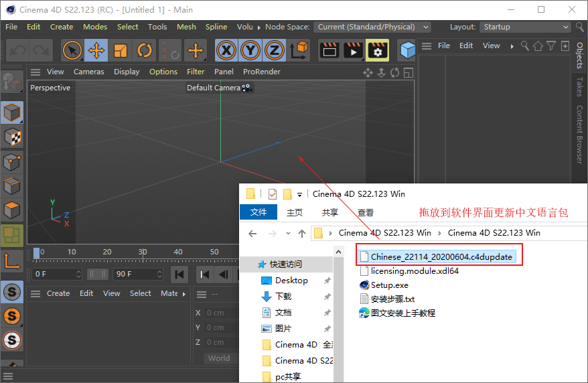Click Render View clapperboard icon

(328, 50)
